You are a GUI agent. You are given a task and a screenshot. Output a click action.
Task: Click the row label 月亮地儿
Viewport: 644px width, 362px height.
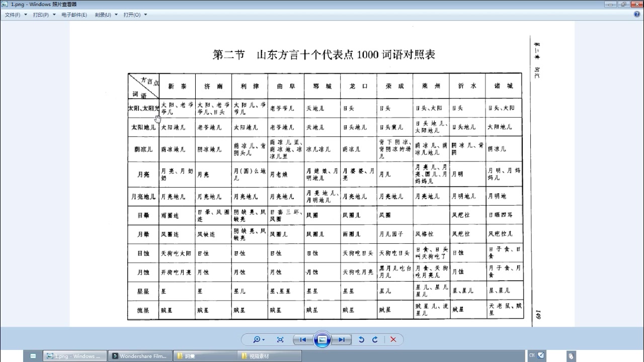pos(143,197)
